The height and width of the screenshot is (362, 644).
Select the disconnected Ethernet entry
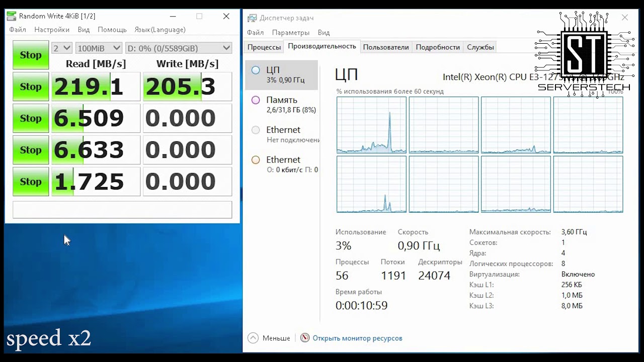282,134
